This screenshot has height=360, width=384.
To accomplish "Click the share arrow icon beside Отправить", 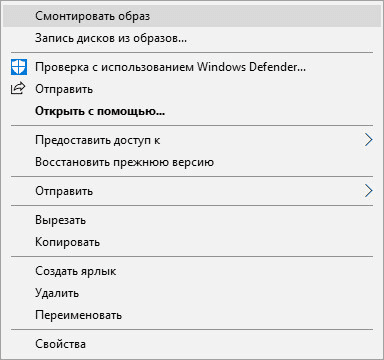I will (x=18, y=88).
